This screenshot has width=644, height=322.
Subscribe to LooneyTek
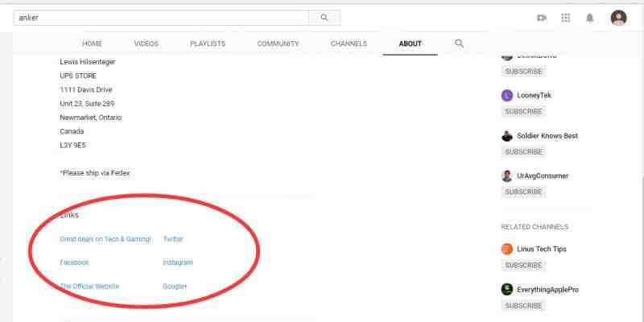[523, 111]
